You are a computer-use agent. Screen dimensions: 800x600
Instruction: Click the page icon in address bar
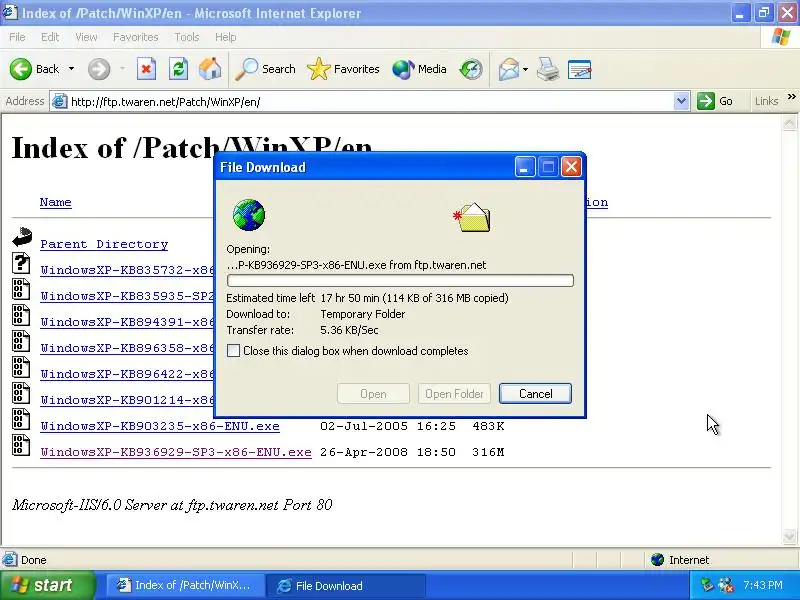coord(60,101)
